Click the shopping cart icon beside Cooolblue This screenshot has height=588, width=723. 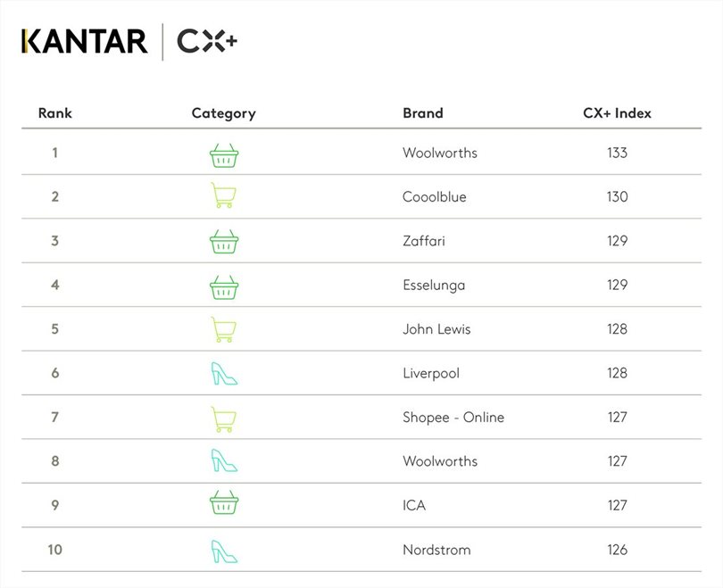coord(222,196)
